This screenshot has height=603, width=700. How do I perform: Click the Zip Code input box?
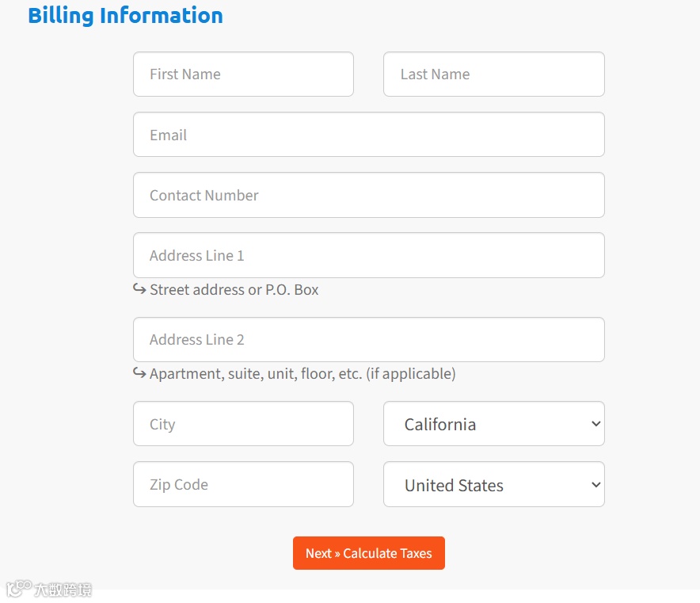pyautogui.click(x=243, y=484)
